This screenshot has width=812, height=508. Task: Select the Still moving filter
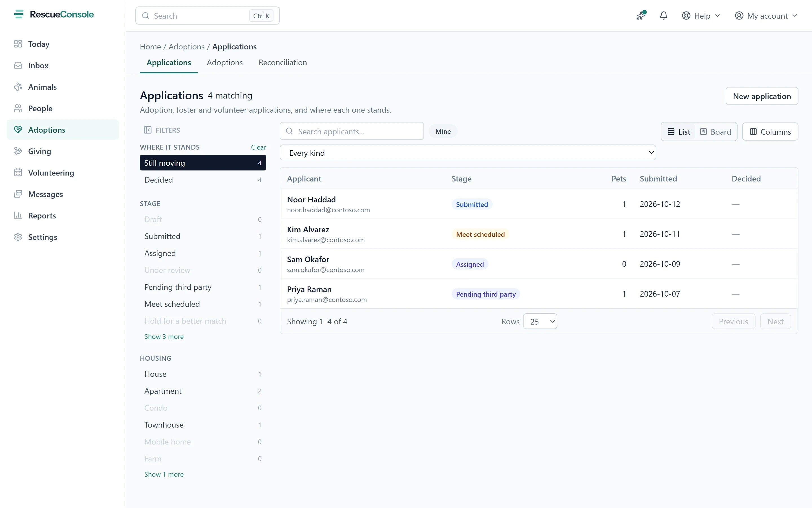click(x=203, y=163)
